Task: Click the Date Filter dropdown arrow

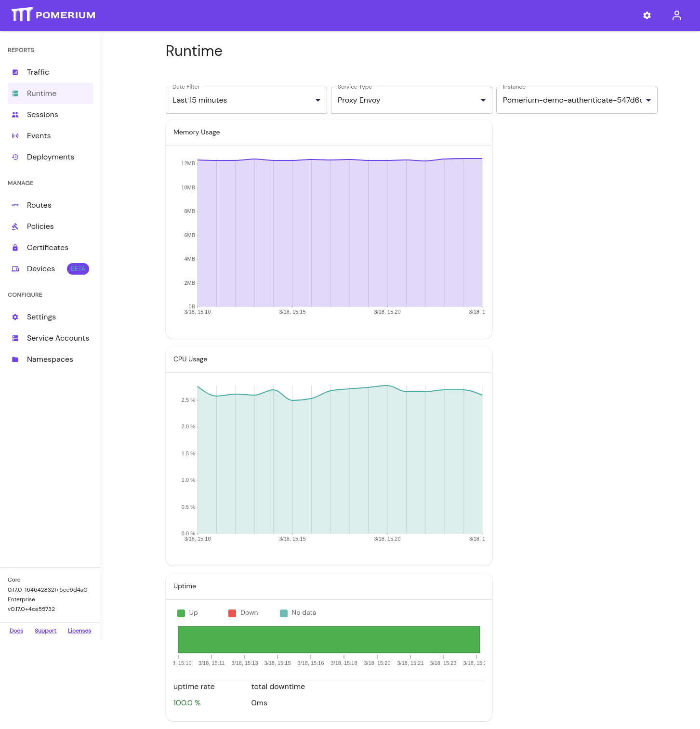Action: pos(318,100)
